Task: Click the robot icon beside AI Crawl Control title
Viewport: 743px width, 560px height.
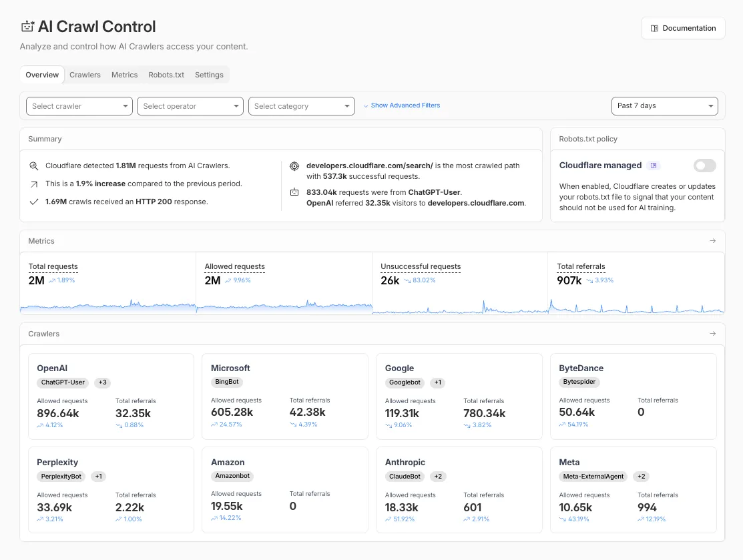Action: pos(27,25)
